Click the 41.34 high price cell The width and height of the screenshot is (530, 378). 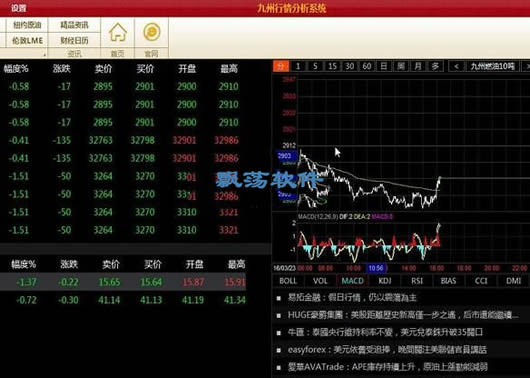[x=235, y=300]
